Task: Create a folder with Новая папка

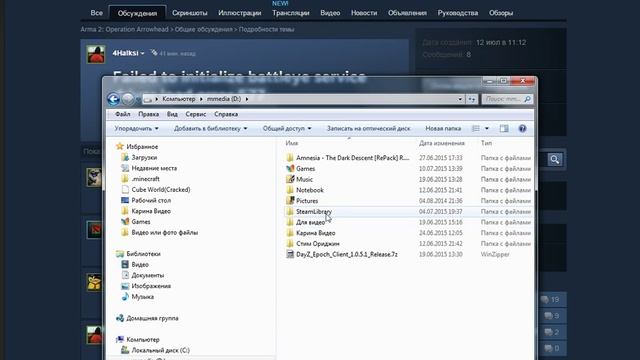Action: click(443, 129)
